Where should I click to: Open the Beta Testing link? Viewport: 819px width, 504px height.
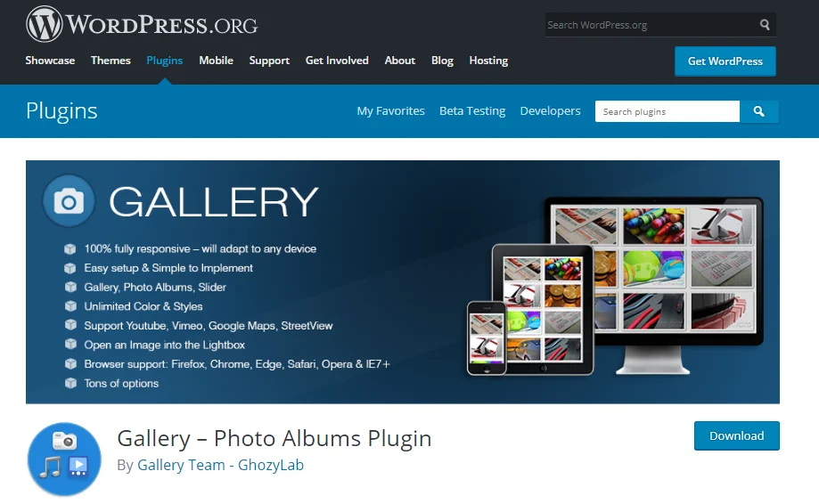(472, 111)
